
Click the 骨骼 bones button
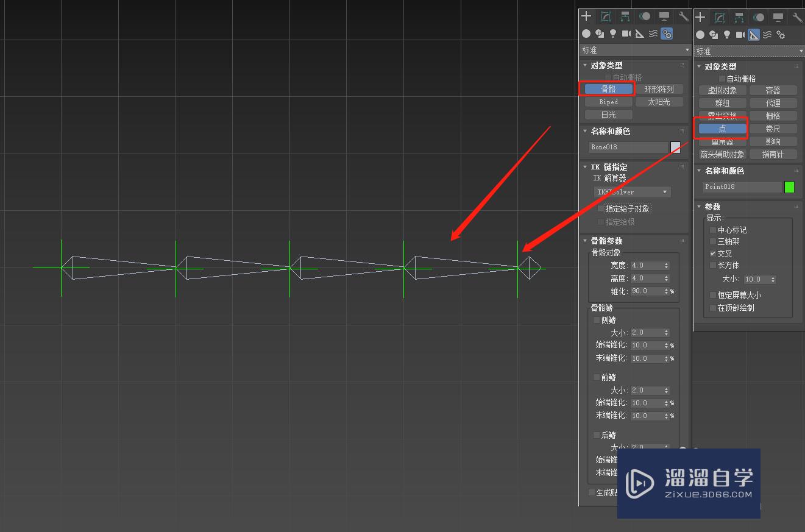(608, 89)
